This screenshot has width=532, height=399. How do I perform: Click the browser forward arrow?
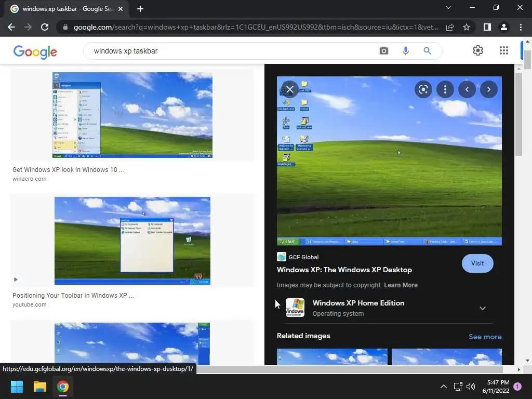[28, 27]
